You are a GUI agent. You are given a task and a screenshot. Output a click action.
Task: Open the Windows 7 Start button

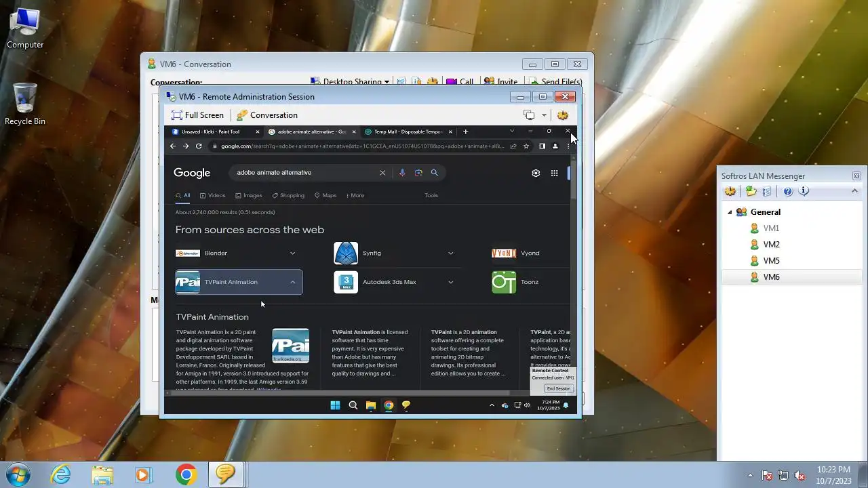pyautogui.click(x=18, y=474)
